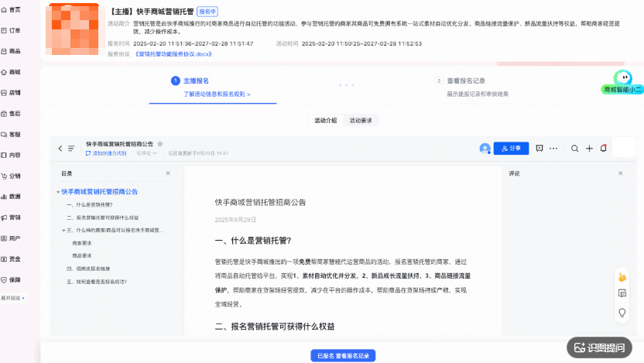Image resolution: width=644 pixels, height=363 pixels.
Task: Switch to the 活动要求 tab
Action: [361, 120]
